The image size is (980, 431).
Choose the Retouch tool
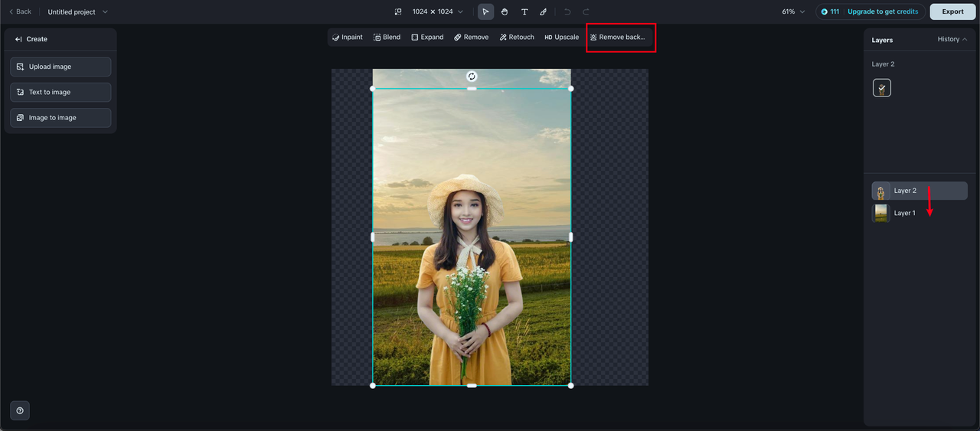[517, 37]
